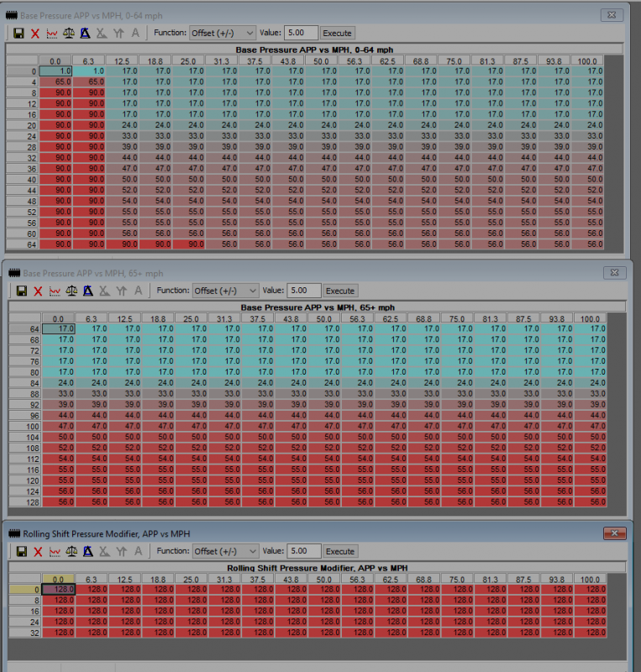The height and width of the screenshot is (672, 641).
Task: Click save icon in Rolling Shift Pressure Modifier window
Action: pos(23,551)
